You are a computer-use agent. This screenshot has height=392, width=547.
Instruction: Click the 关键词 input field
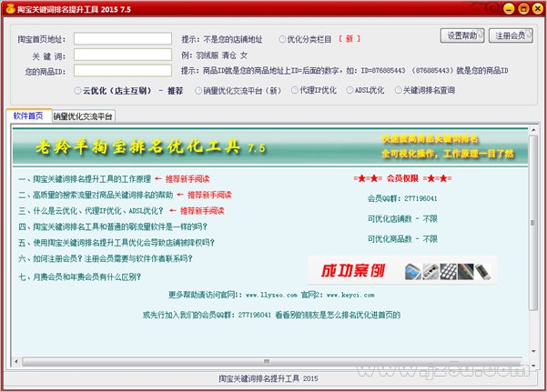pyautogui.click(x=123, y=55)
